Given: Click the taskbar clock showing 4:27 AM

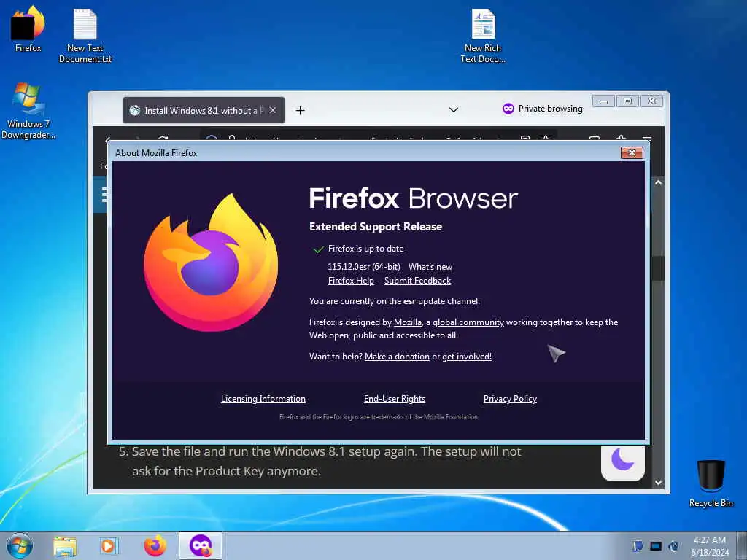Looking at the screenshot, I should click(710, 545).
